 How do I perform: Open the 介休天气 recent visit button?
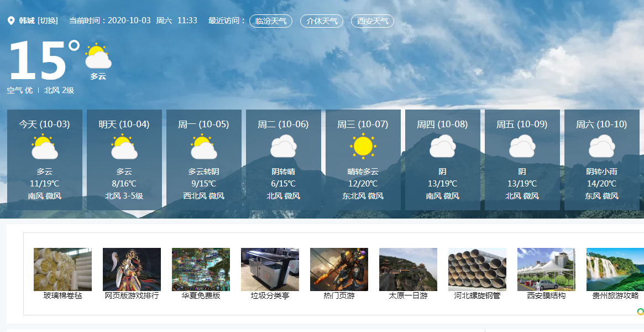322,21
